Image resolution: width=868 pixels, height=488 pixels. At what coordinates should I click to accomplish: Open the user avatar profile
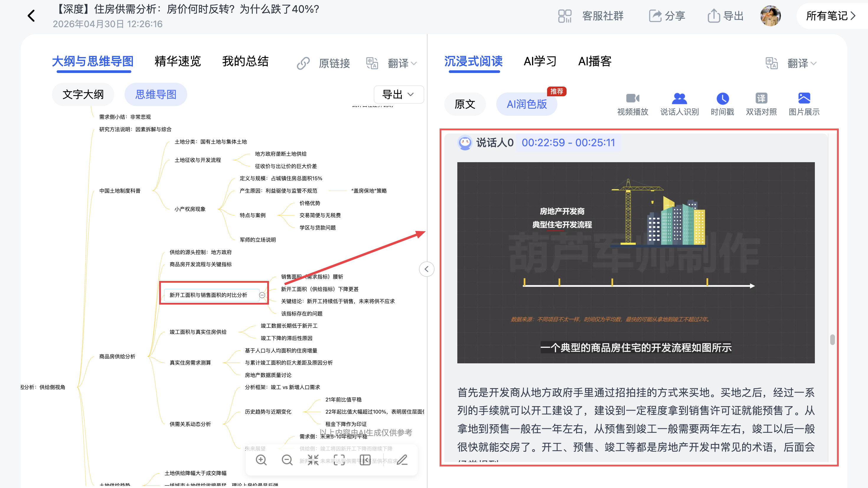coord(770,16)
